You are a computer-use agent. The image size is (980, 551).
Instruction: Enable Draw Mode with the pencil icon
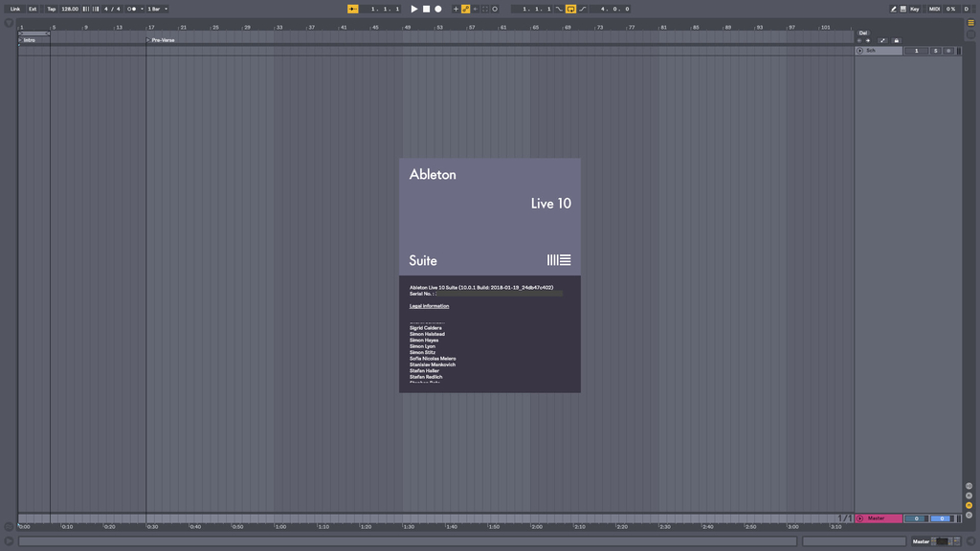click(893, 8)
